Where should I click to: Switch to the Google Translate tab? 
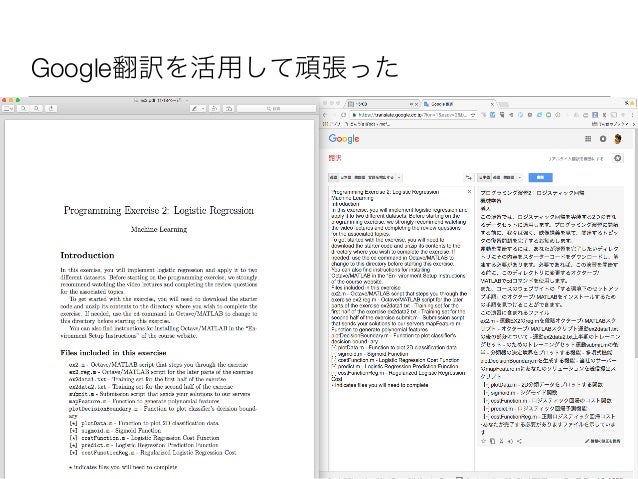click(457, 104)
